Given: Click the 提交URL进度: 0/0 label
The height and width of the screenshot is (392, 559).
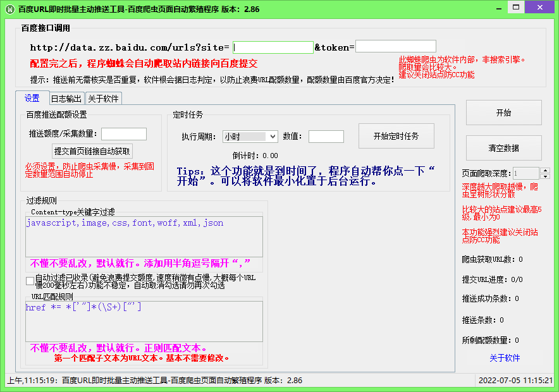Looking at the screenshot, I should click(493, 279).
